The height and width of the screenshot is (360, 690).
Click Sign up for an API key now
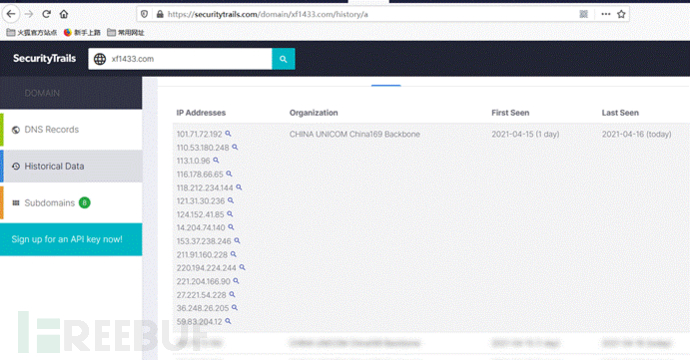point(71,239)
